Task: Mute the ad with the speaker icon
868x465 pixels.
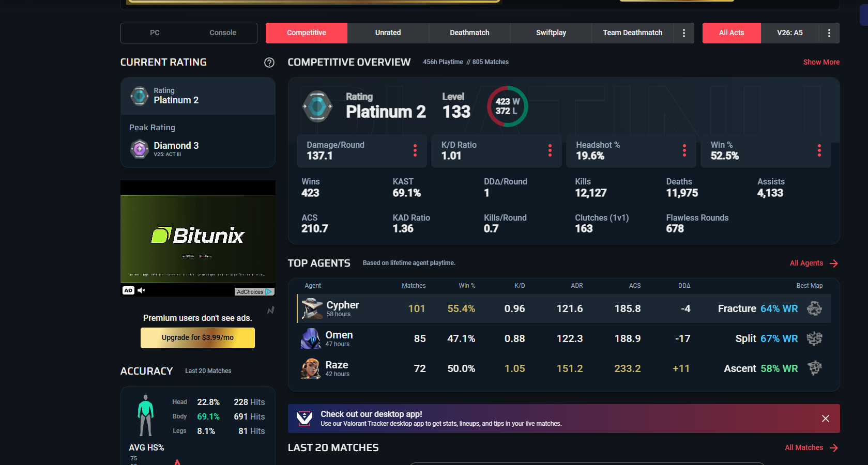Action: click(x=141, y=290)
